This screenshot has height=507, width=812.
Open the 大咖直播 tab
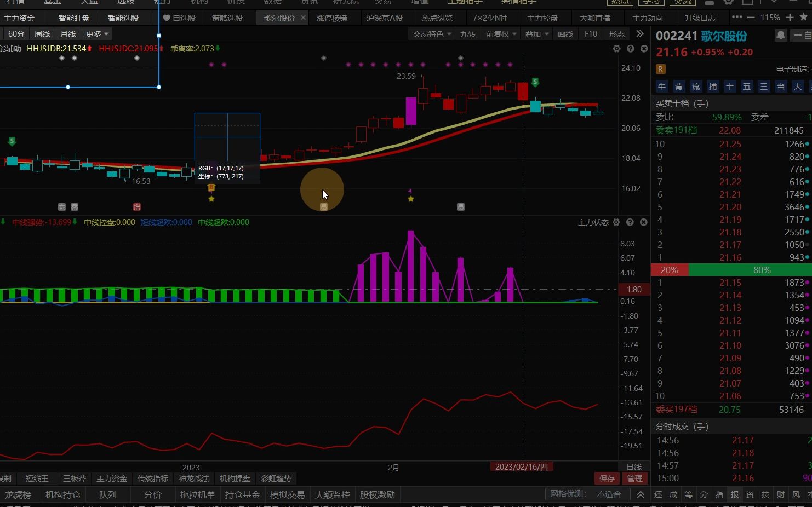tap(595, 18)
